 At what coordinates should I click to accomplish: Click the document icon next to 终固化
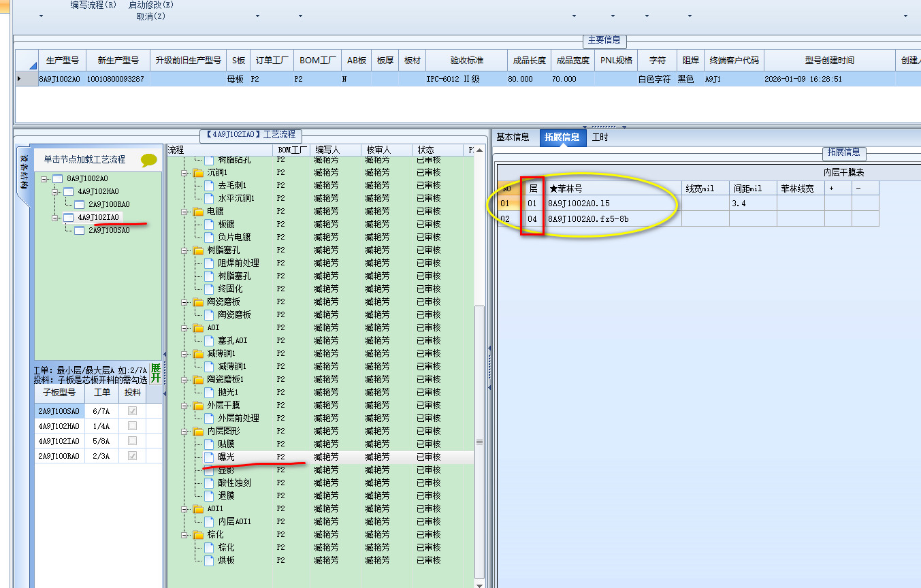209,289
